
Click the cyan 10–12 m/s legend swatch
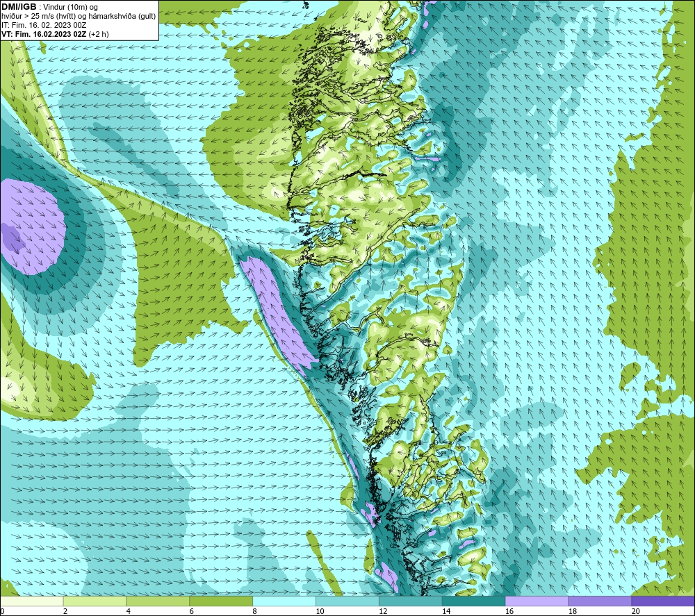[x=347, y=601]
